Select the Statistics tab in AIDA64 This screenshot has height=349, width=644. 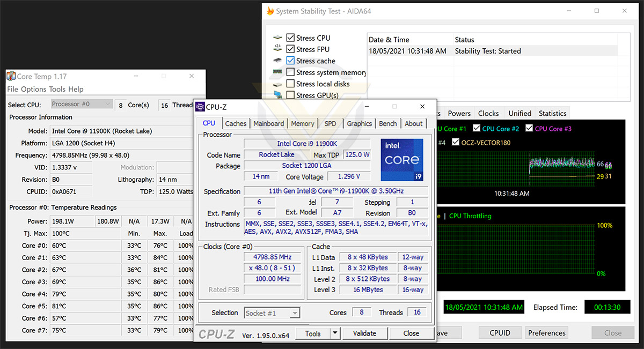[x=552, y=114]
